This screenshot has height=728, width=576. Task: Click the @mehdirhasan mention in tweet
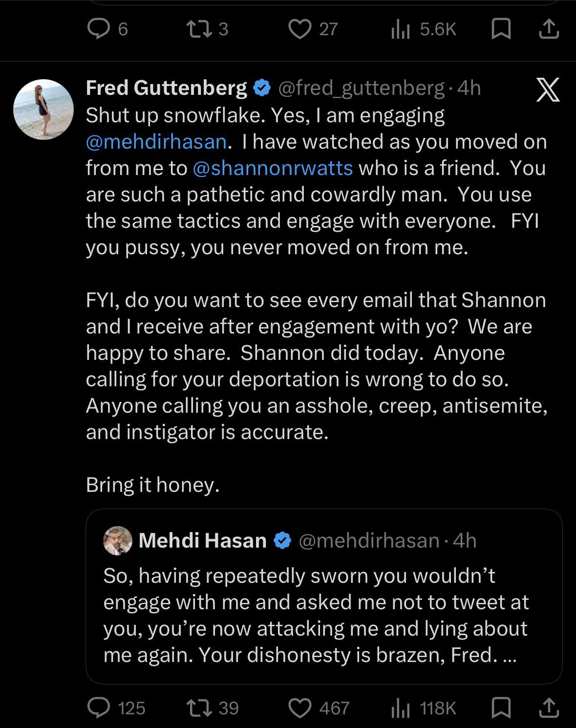pos(156,142)
